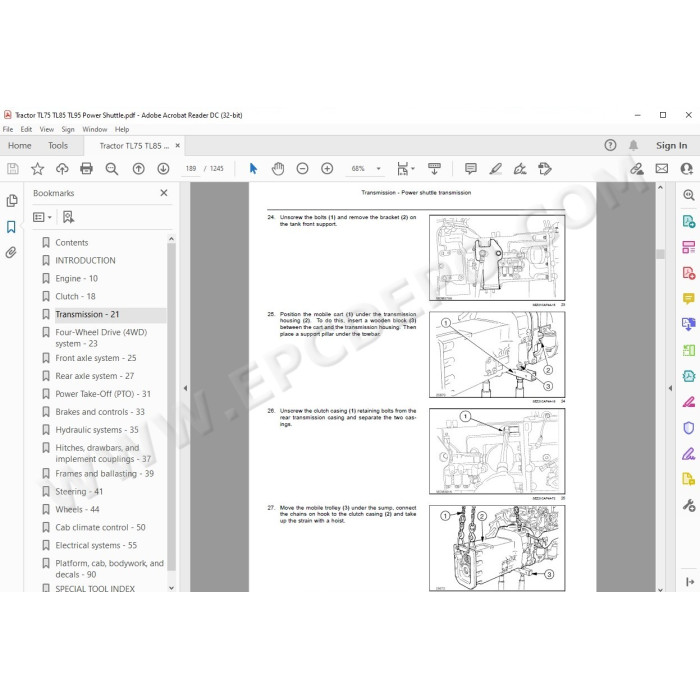Open the scrolling mode toolbar icon
This screenshot has width=700, height=700.
coord(434,169)
